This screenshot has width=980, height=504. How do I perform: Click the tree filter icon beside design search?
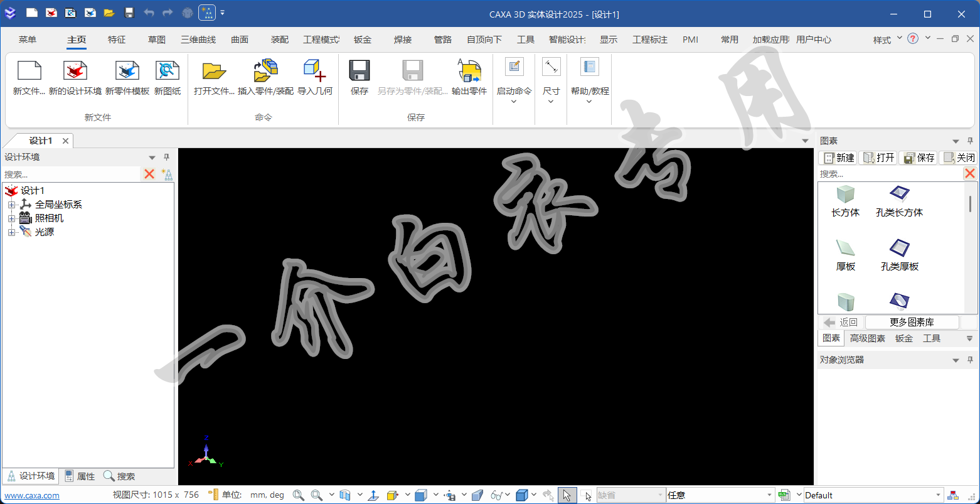coord(167,174)
